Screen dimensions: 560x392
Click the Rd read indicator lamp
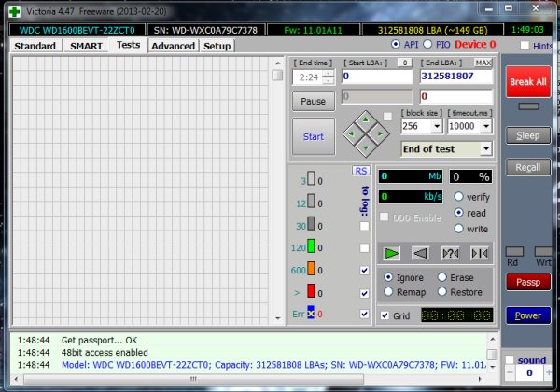pyautogui.click(x=514, y=251)
